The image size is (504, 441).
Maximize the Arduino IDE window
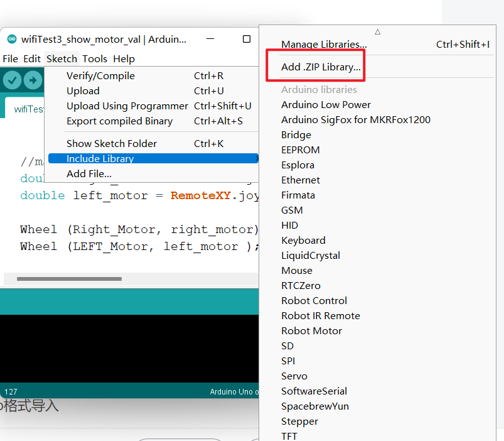[247, 39]
